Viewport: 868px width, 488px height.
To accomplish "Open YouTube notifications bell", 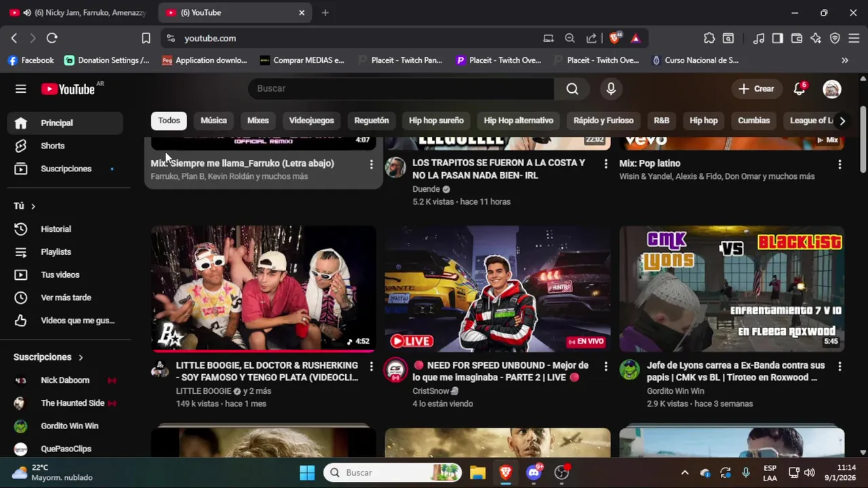I will [800, 89].
